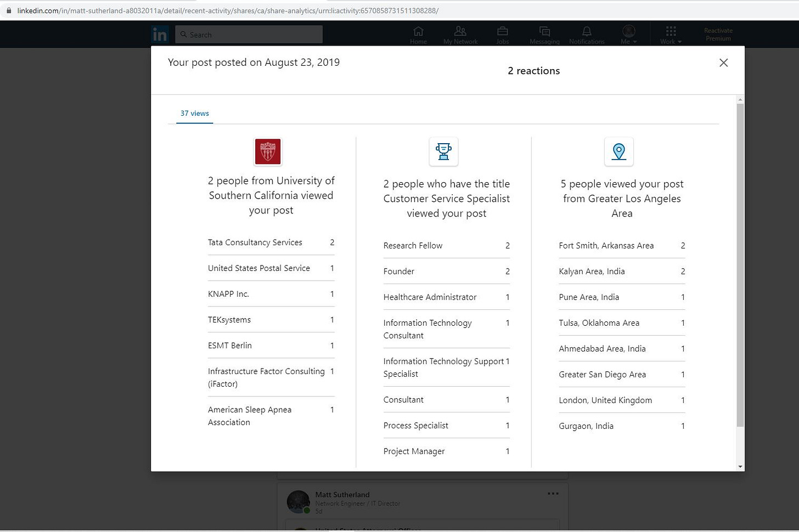Click the LinkedIn logo icon
Screen dimensions: 799x532
pyautogui.click(x=160, y=35)
